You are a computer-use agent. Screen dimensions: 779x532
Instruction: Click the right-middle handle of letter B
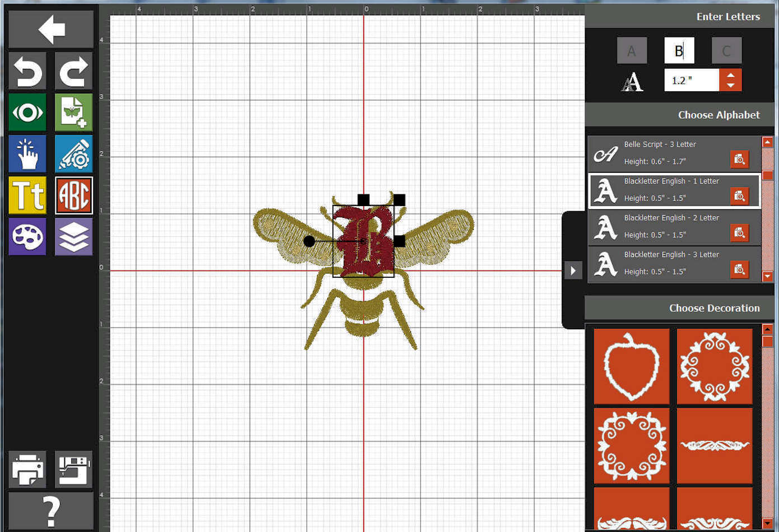click(x=399, y=241)
